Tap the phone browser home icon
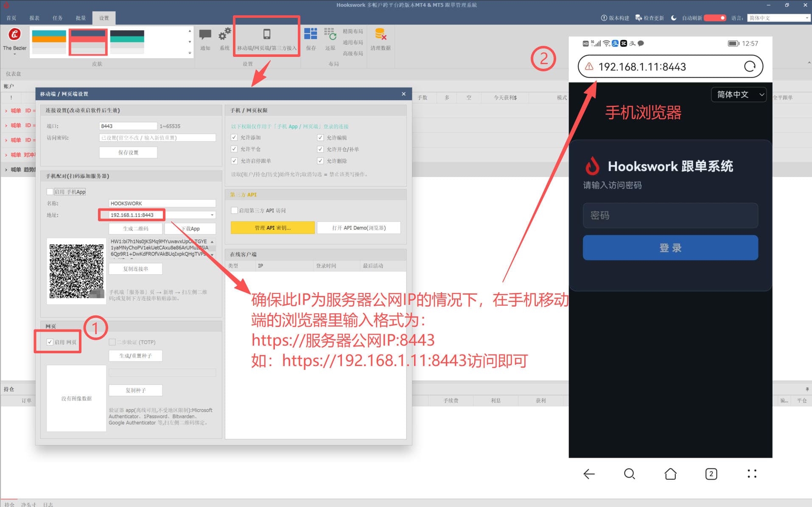812x507 pixels. point(670,474)
